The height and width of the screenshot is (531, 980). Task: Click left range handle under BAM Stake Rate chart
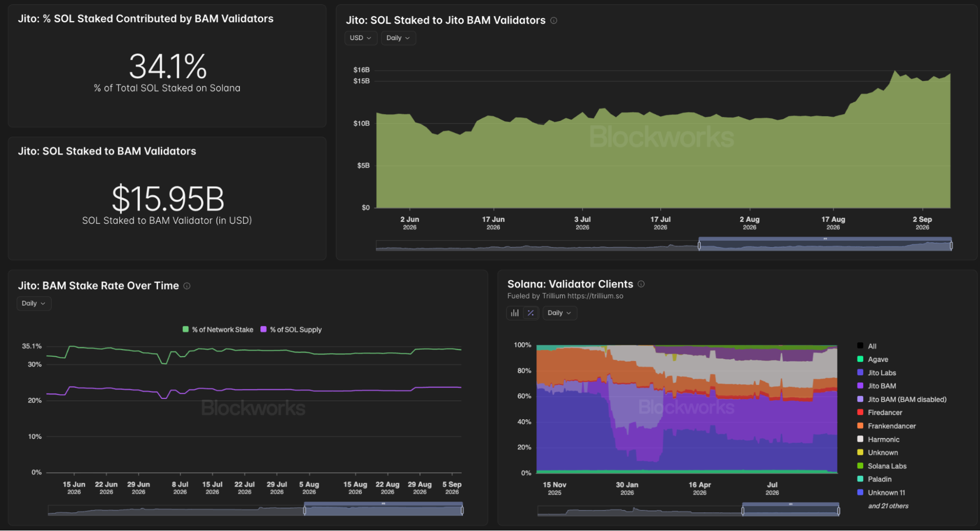304,510
